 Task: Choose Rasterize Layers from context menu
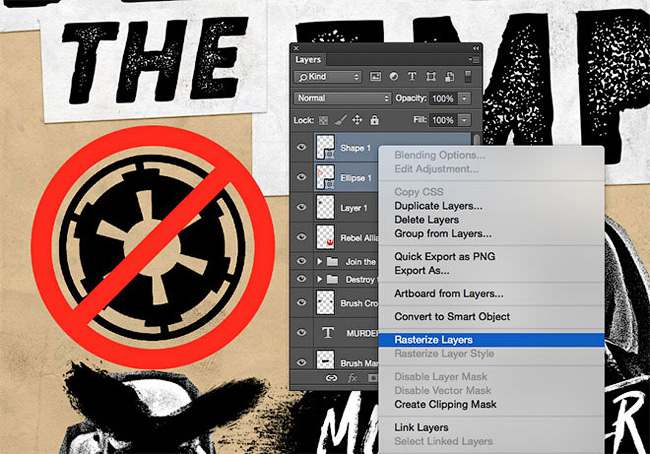[x=491, y=340]
